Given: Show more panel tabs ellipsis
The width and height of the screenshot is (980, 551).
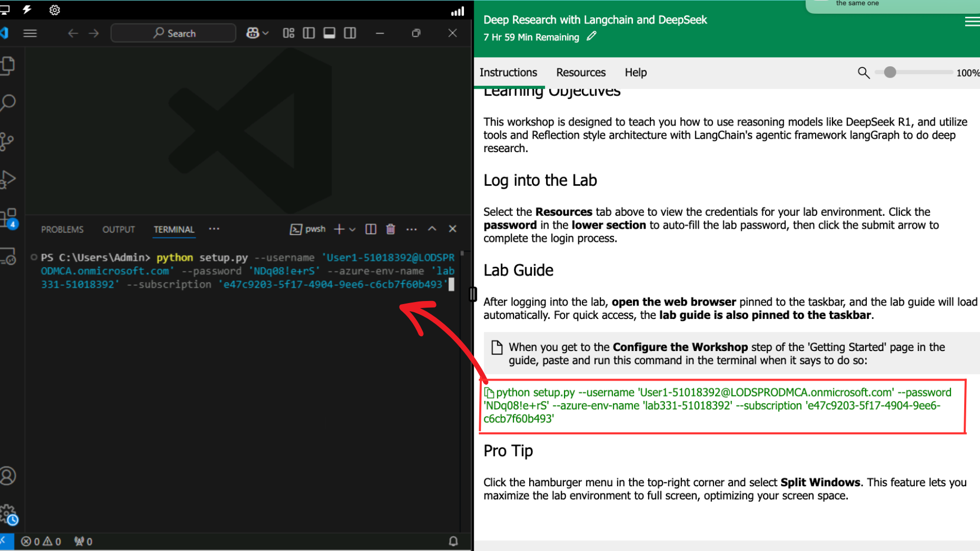Looking at the screenshot, I should pyautogui.click(x=214, y=229).
